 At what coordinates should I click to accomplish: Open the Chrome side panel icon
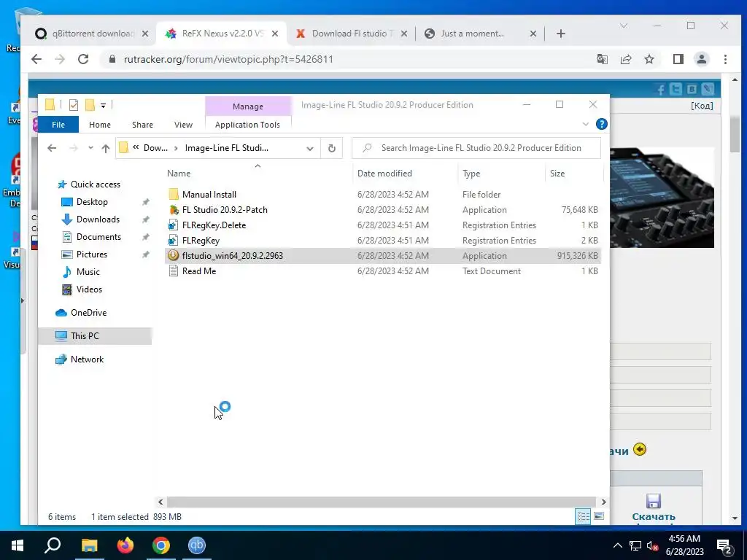click(x=678, y=59)
